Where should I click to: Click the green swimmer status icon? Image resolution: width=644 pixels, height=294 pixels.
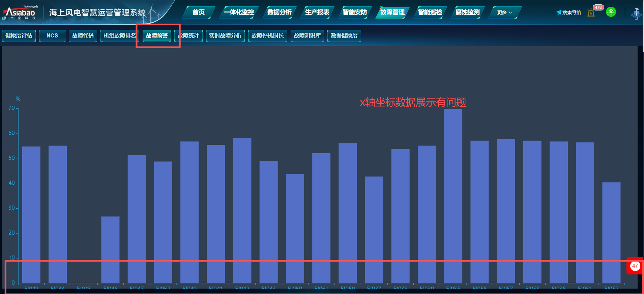611,12
